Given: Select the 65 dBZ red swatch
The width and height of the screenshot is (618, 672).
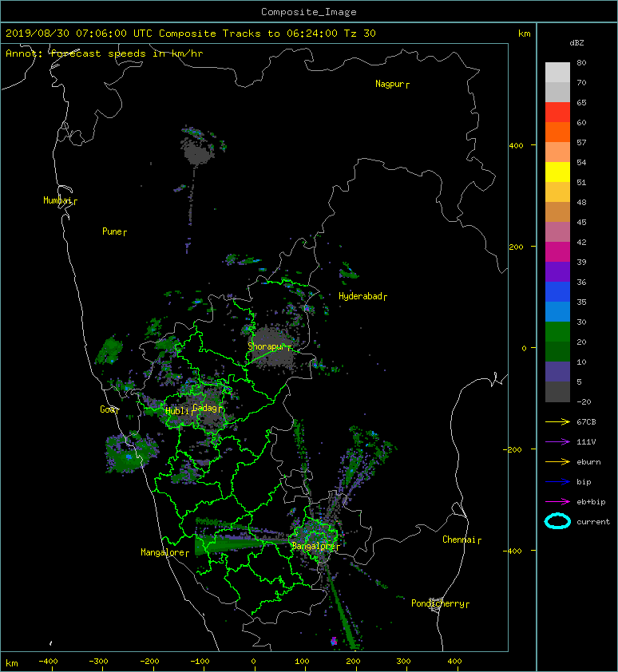Looking at the screenshot, I should tap(557, 112).
